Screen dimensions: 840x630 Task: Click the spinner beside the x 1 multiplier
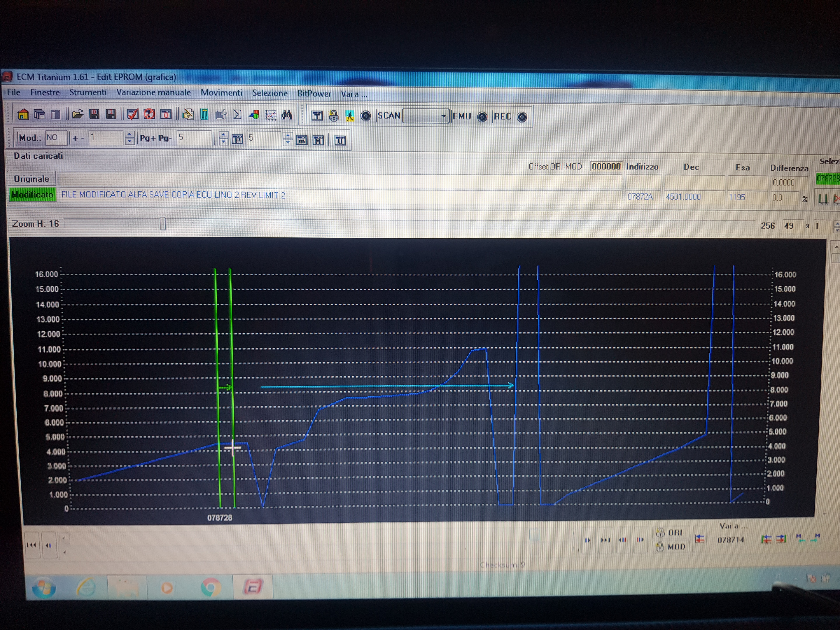tap(836, 227)
